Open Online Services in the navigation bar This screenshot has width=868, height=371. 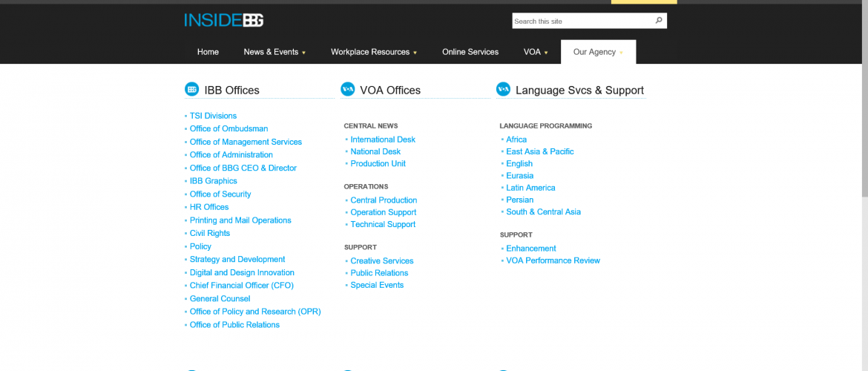coord(470,51)
